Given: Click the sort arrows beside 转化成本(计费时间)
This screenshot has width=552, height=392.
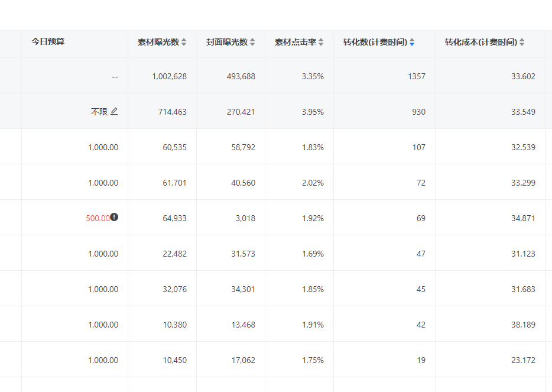Looking at the screenshot, I should click(522, 43).
